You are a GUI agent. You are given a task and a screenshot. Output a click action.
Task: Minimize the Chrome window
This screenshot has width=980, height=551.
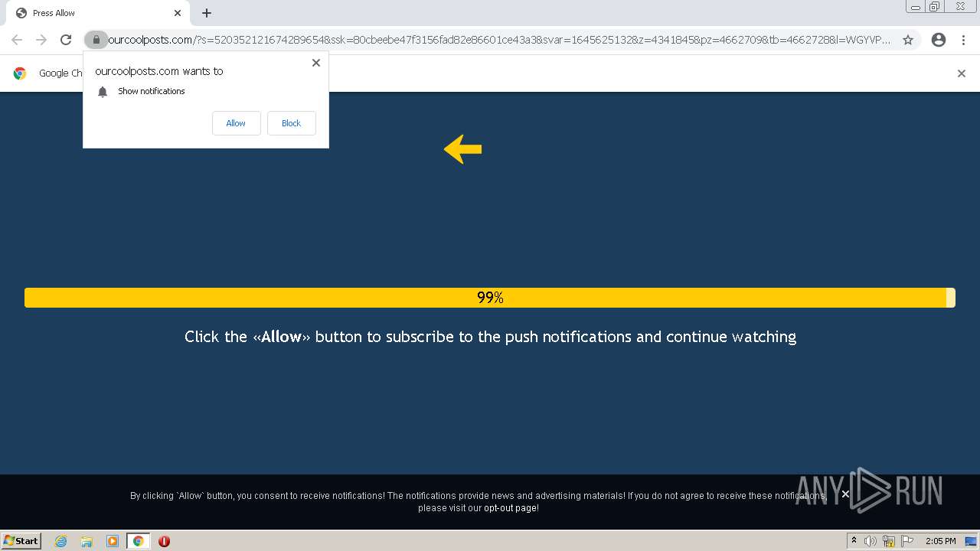(916, 7)
